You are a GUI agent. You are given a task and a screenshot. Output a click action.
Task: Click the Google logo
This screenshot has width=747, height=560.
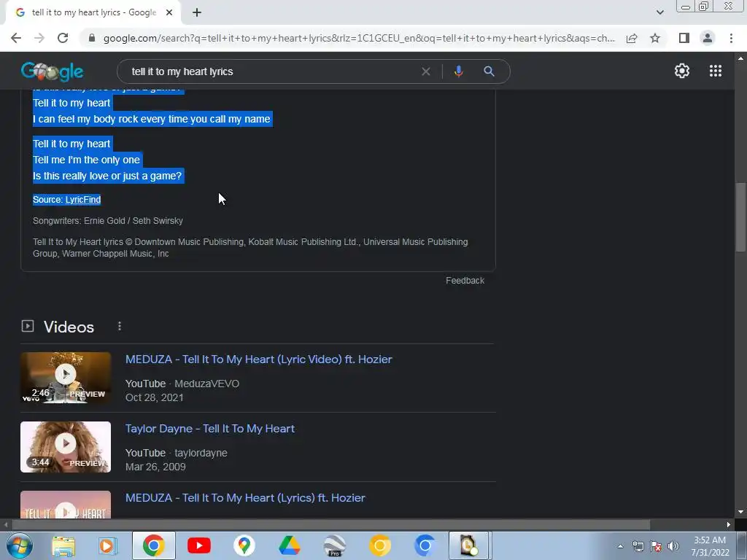click(53, 71)
